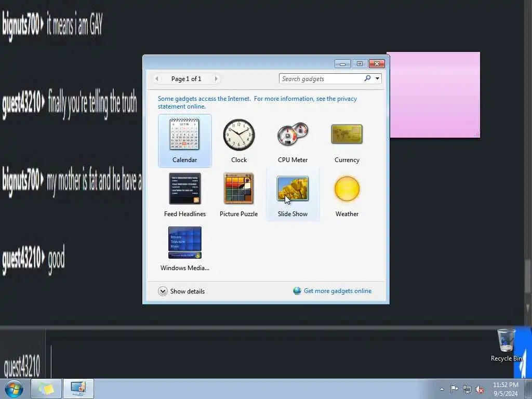Image resolution: width=532 pixels, height=399 pixels.
Task: Click the Page 1 of 1 label
Action: [x=187, y=79]
